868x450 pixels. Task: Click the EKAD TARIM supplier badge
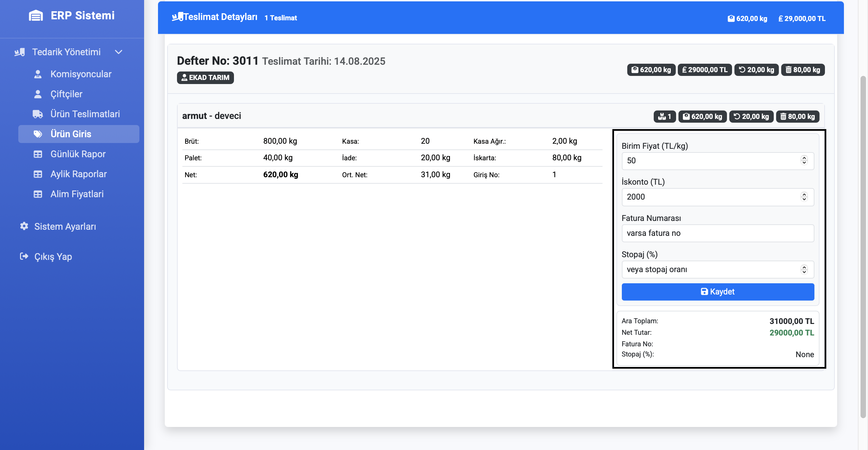tap(205, 78)
